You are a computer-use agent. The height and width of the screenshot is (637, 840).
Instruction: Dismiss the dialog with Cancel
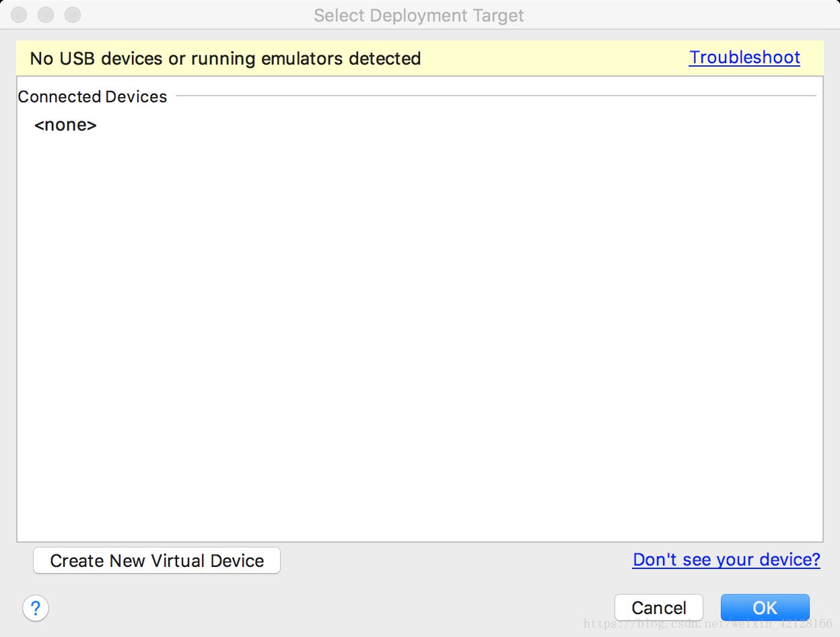[x=658, y=607]
